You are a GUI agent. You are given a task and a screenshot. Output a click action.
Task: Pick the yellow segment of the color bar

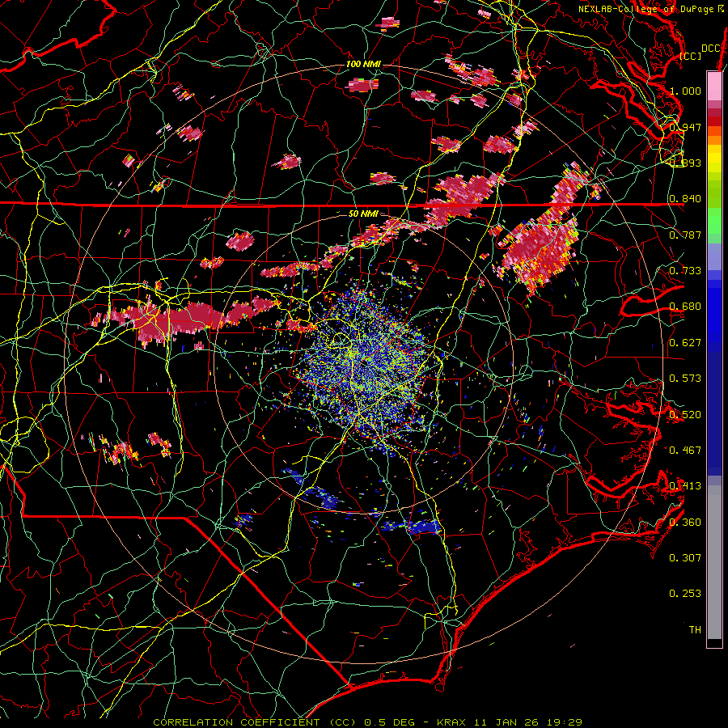714,159
